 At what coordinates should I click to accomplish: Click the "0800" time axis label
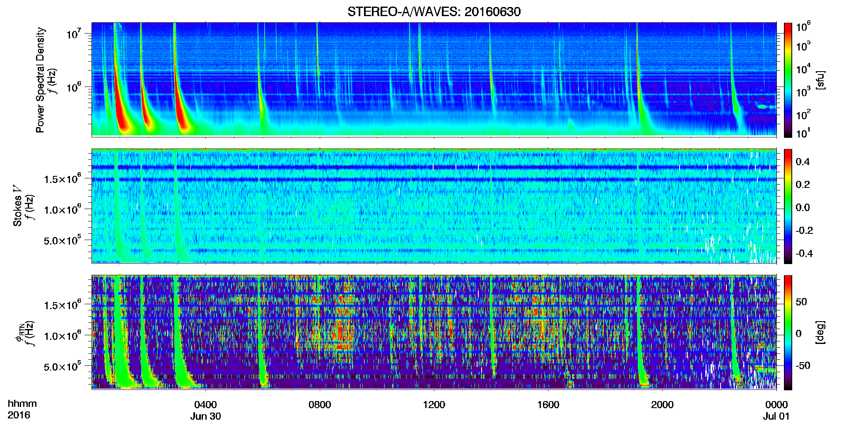pyautogui.click(x=320, y=404)
